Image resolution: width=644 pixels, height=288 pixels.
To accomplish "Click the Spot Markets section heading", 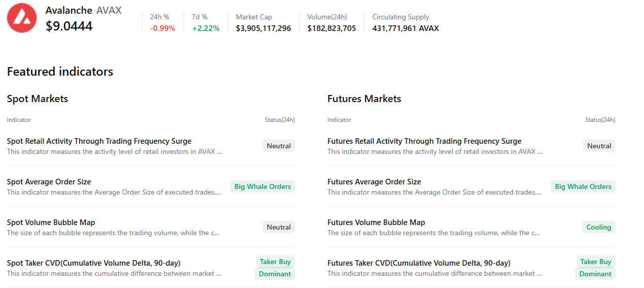I will [38, 99].
